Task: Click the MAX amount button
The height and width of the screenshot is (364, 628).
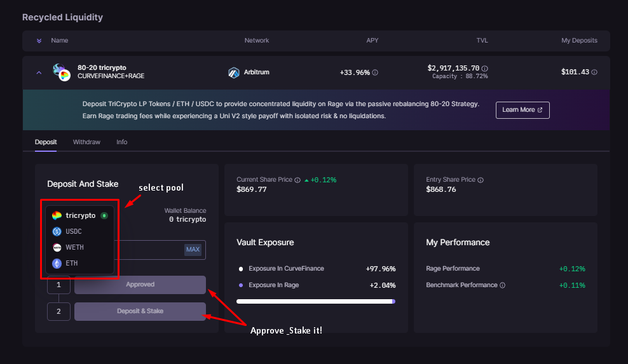Action: pos(193,250)
